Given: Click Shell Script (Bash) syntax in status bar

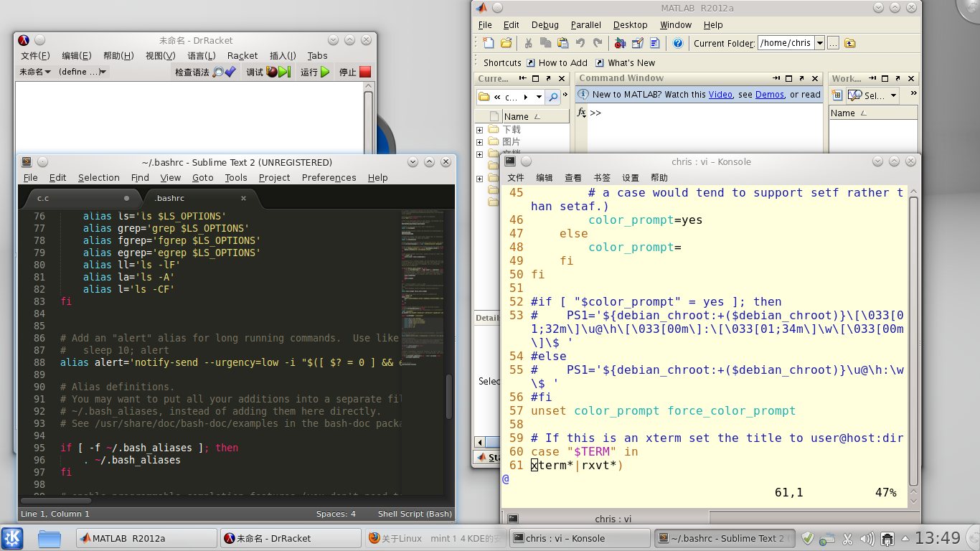Looking at the screenshot, I should coord(415,514).
